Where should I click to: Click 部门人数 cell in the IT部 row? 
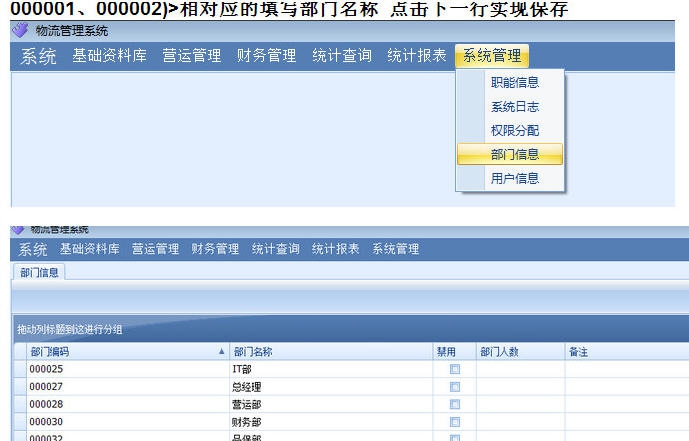click(521, 369)
